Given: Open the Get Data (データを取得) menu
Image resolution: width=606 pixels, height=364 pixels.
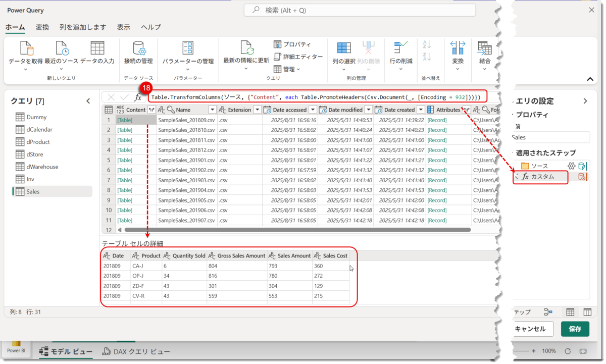Looking at the screenshot, I should (x=26, y=56).
